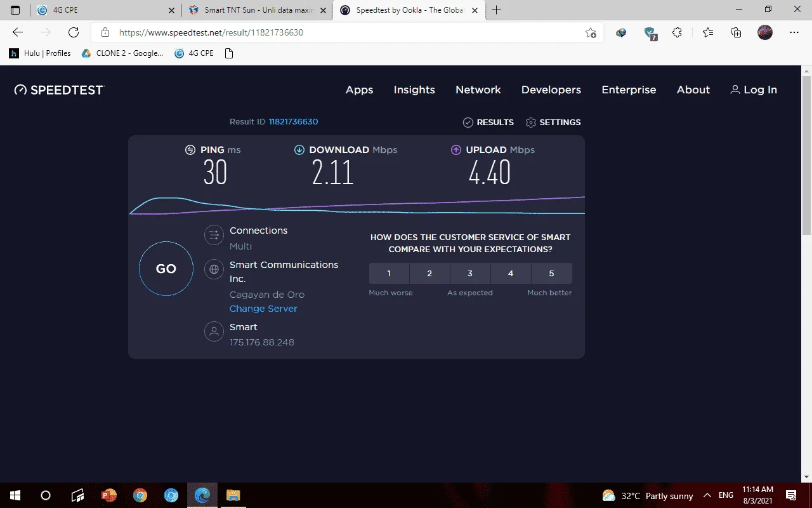Click Log In
The image size is (812, 508).
click(x=754, y=90)
